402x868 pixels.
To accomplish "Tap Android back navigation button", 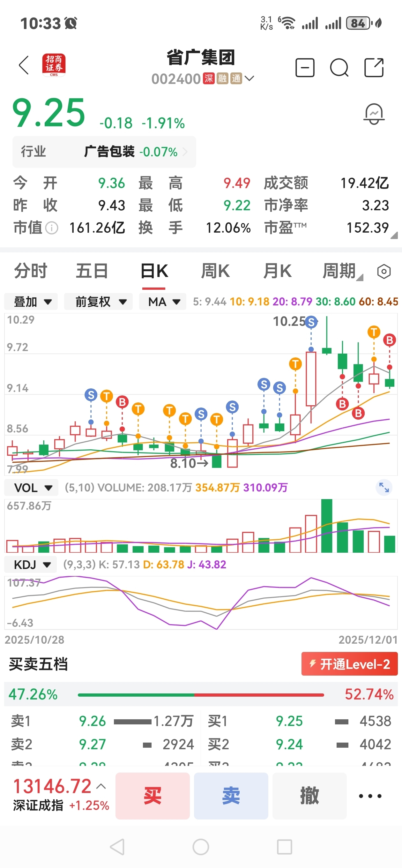I will pos(118,847).
